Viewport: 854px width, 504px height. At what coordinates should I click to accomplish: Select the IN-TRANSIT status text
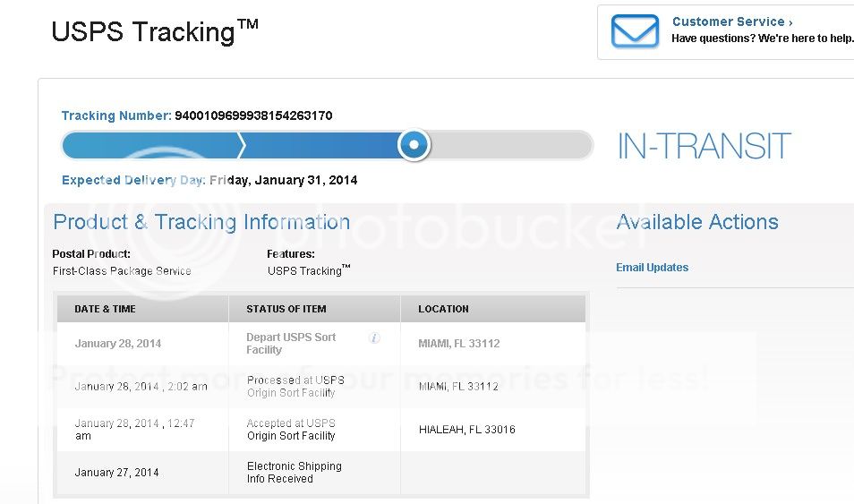click(x=704, y=146)
